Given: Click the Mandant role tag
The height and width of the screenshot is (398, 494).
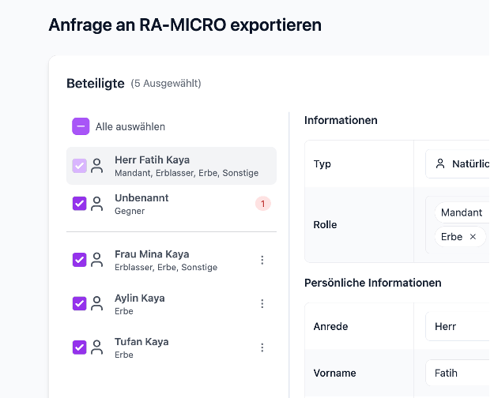Looking at the screenshot, I should click(x=461, y=212).
